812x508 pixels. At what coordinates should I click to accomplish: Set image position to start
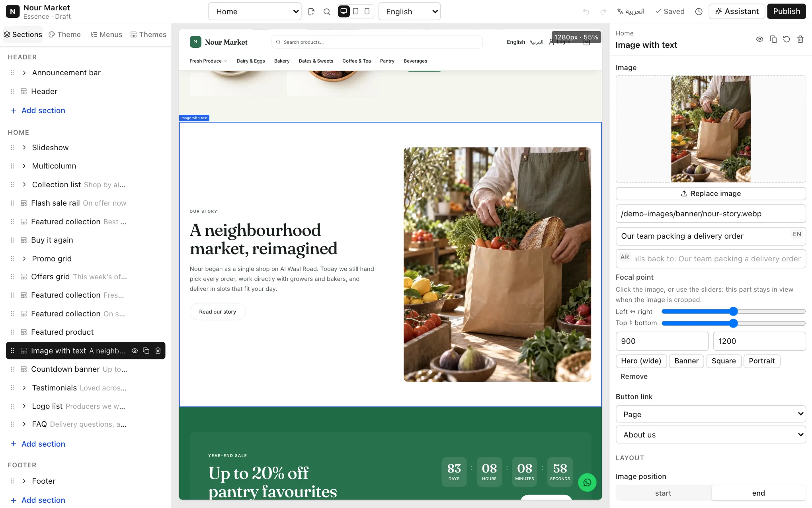[663, 493]
